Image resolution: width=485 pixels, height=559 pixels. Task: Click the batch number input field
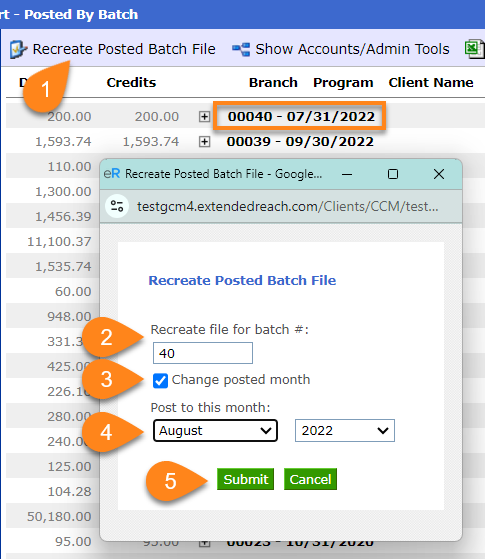tap(203, 353)
